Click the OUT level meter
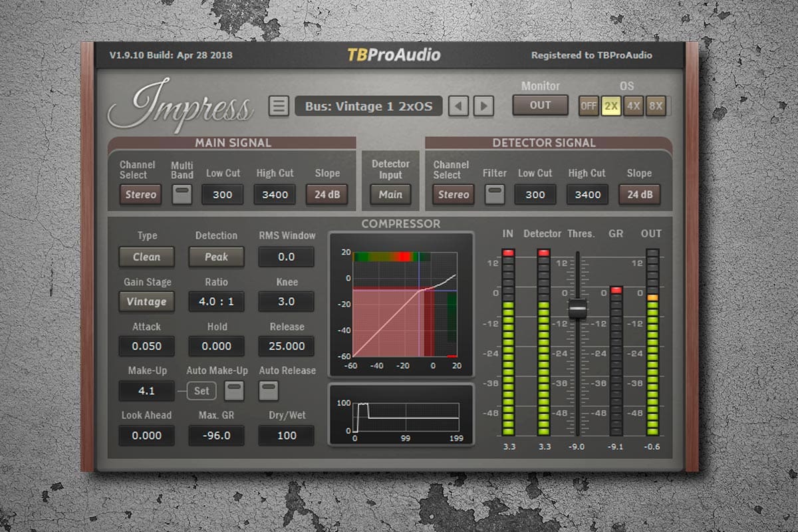The width and height of the screenshot is (798, 532). point(652,342)
